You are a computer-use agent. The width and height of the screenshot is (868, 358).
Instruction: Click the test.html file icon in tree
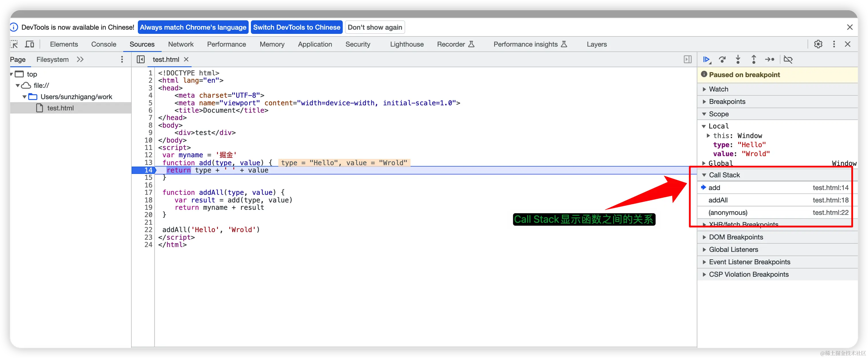[x=39, y=108]
